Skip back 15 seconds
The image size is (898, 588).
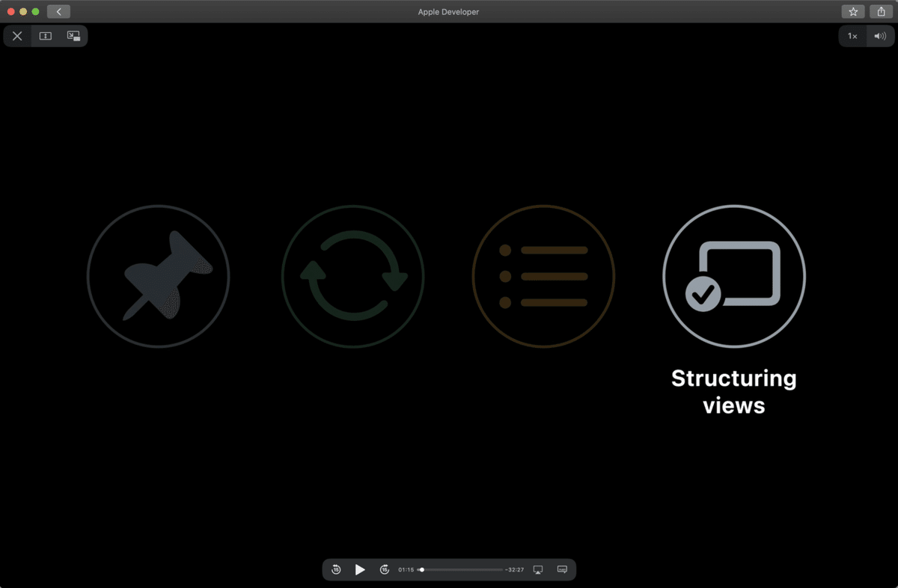(336, 569)
